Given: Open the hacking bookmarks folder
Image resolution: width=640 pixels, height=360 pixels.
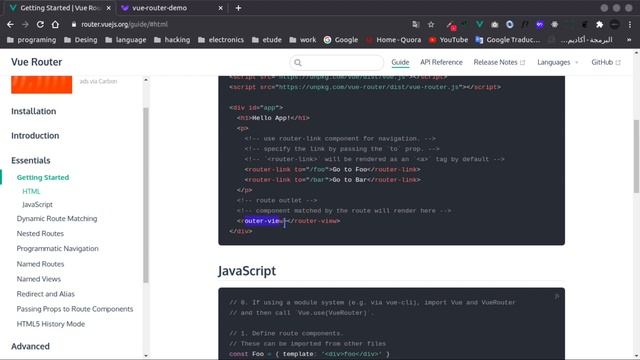Looking at the screenshot, I should tap(172, 40).
